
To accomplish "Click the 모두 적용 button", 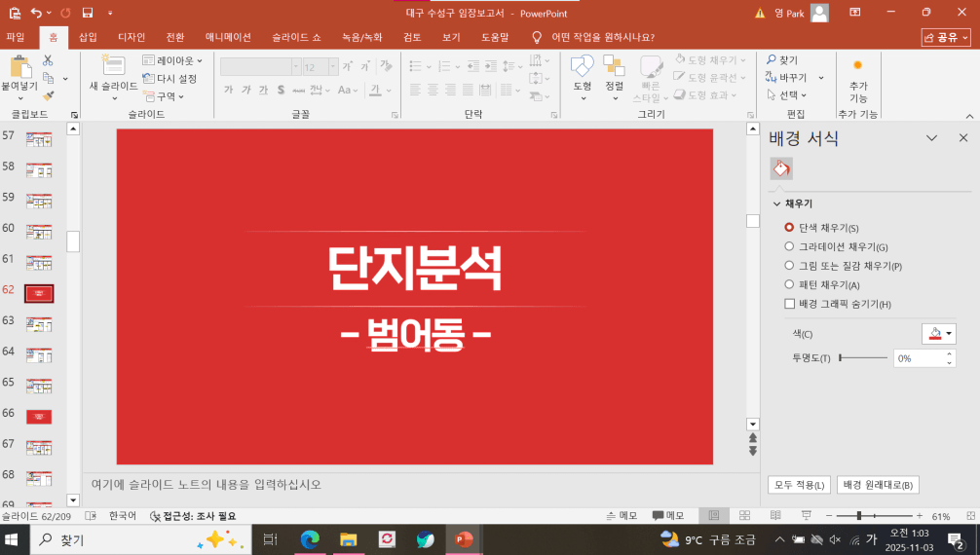I will (x=799, y=485).
